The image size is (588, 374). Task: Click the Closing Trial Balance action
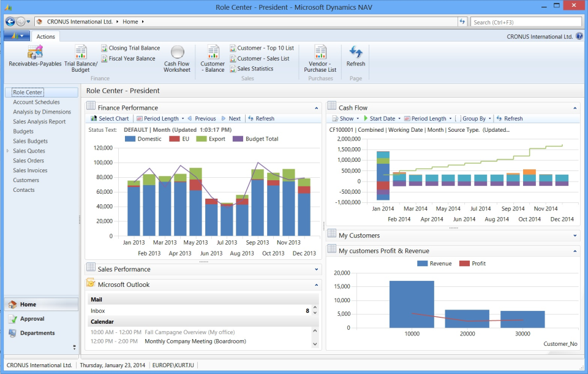pyautogui.click(x=130, y=48)
